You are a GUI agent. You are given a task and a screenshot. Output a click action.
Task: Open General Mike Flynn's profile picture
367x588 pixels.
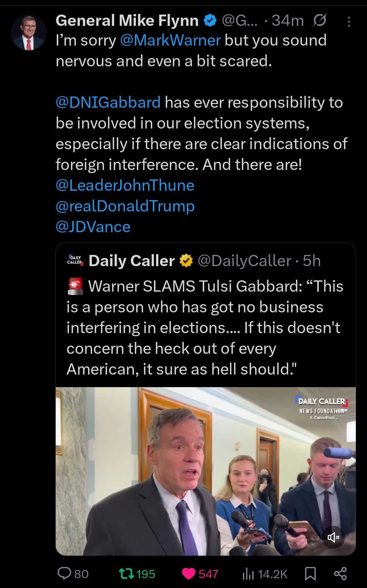point(29,33)
